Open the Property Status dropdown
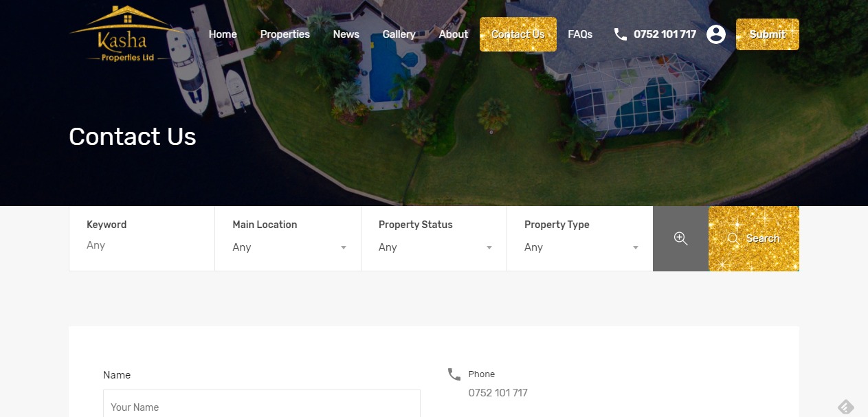 tap(434, 247)
